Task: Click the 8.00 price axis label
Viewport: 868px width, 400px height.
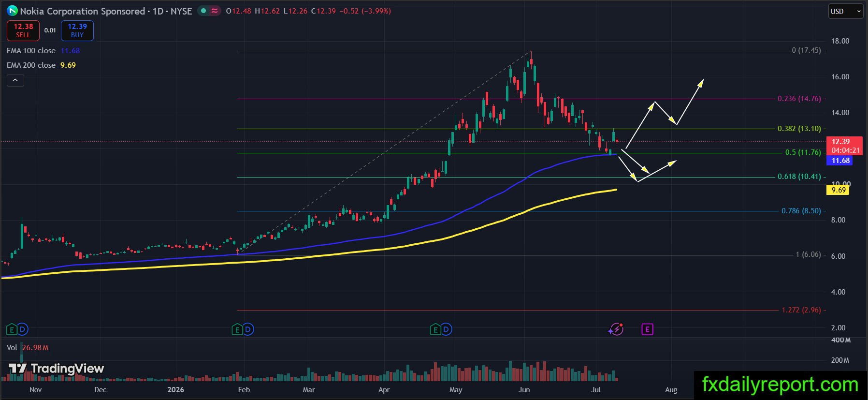Action: [x=838, y=220]
